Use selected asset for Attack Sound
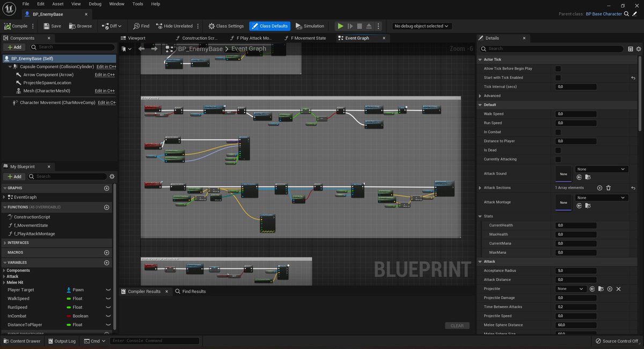The height and width of the screenshot is (349, 644). click(580, 177)
